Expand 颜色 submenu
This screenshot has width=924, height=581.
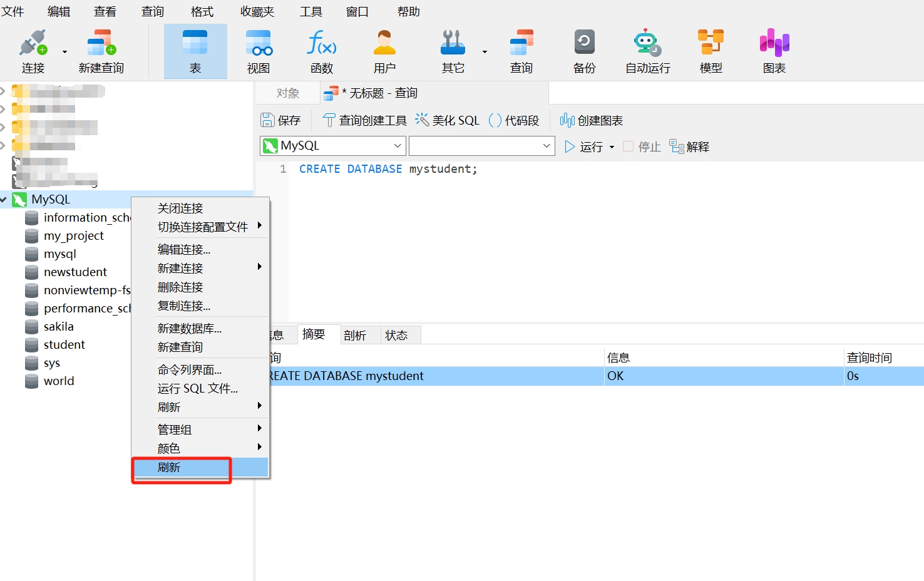coord(200,448)
